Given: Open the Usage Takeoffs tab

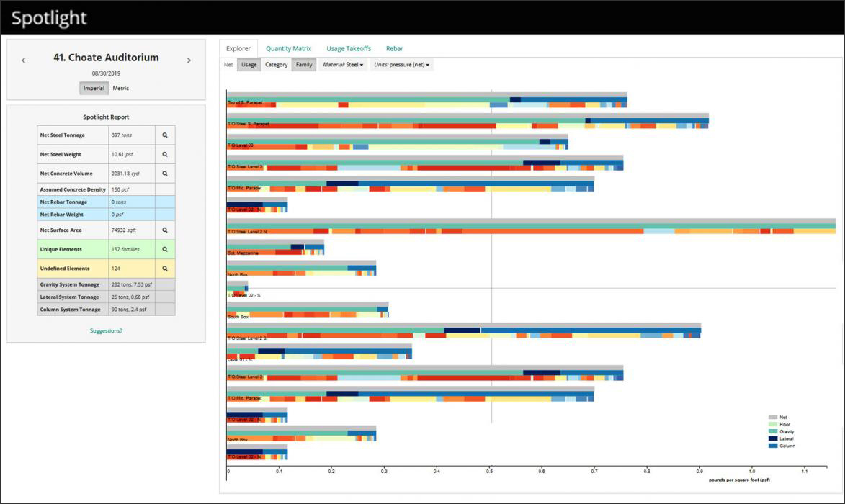Looking at the screenshot, I should pyautogui.click(x=349, y=48).
